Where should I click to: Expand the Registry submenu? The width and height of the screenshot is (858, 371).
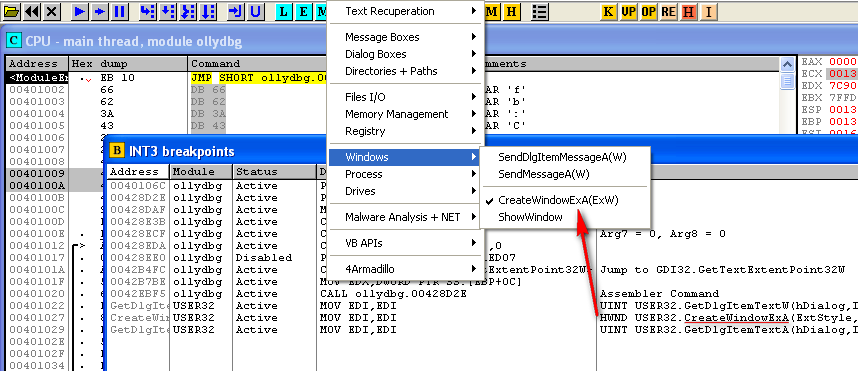click(405, 131)
